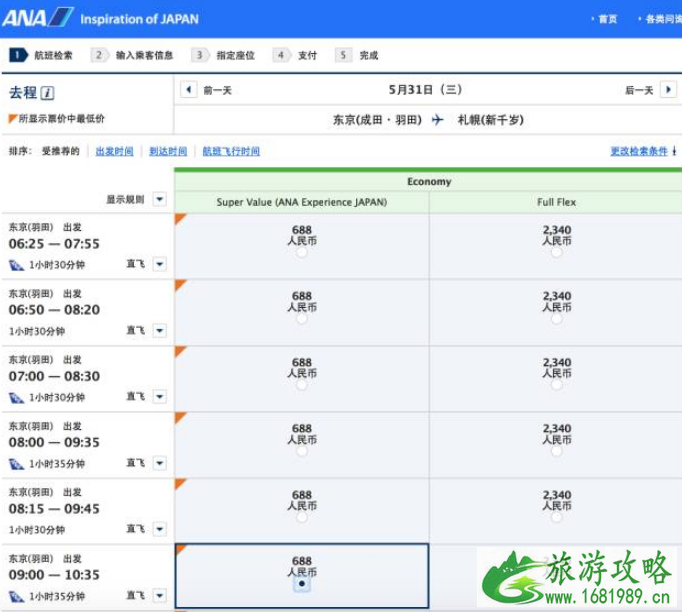
Task: Select Super Value 688 for 08:00 flight
Action: pyautogui.click(x=302, y=451)
